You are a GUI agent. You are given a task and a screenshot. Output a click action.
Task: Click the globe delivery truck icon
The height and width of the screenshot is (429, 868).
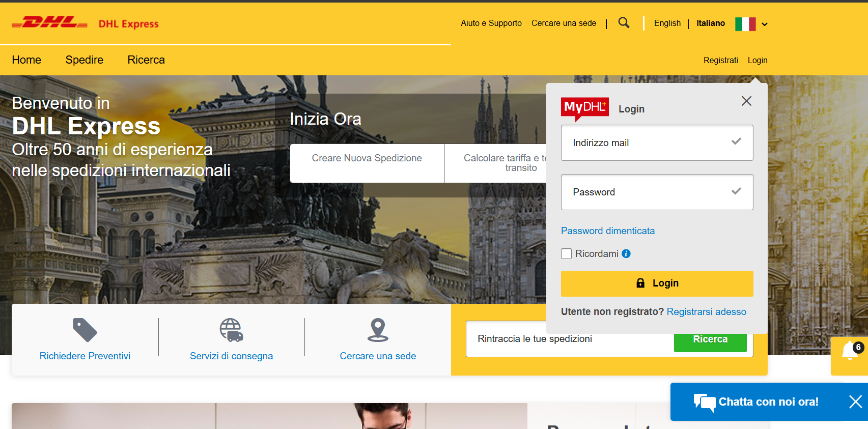click(x=231, y=330)
